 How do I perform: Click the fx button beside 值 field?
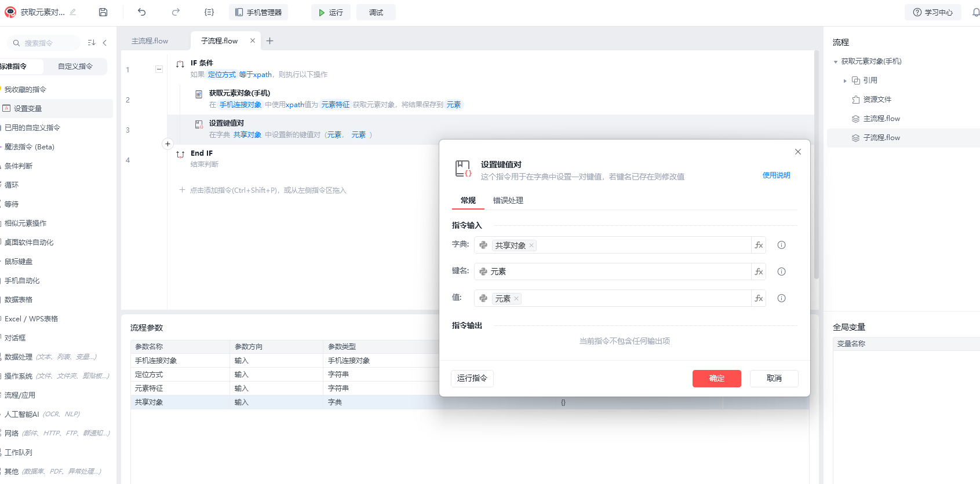[759, 298]
